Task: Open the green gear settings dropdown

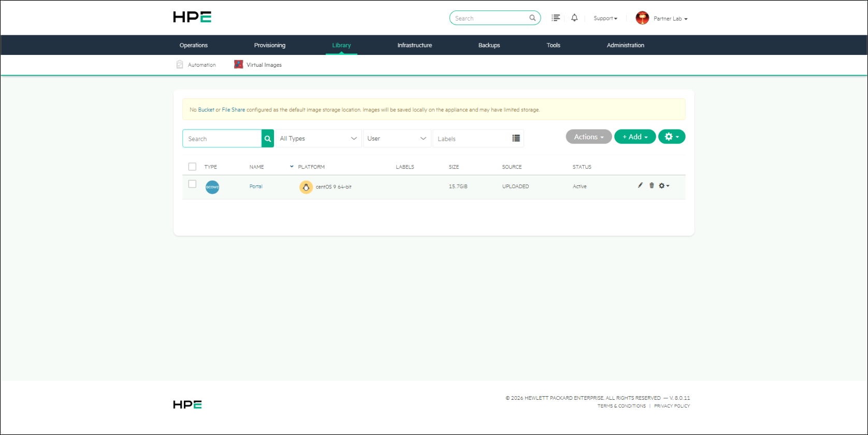Action: [x=672, y=137]
